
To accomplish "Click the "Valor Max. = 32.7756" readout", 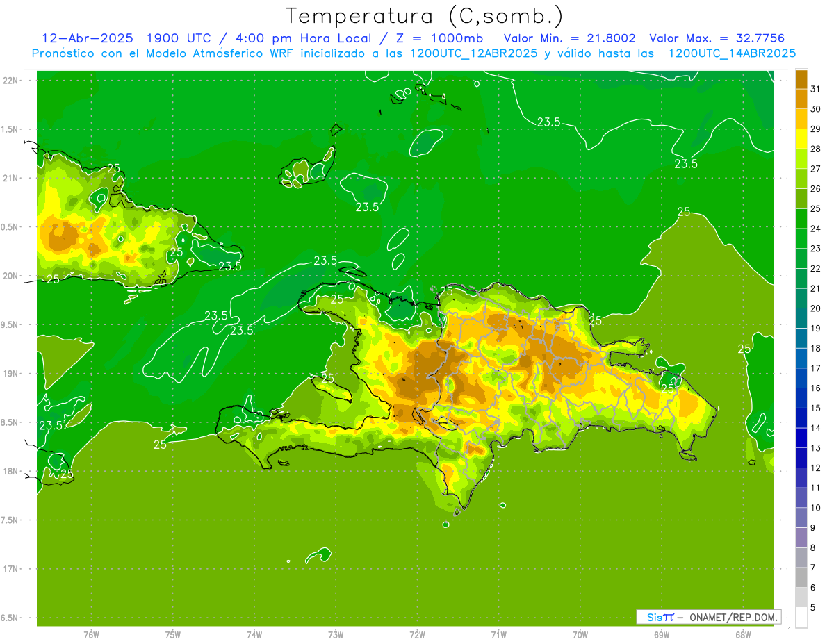I will pos(717,38).
